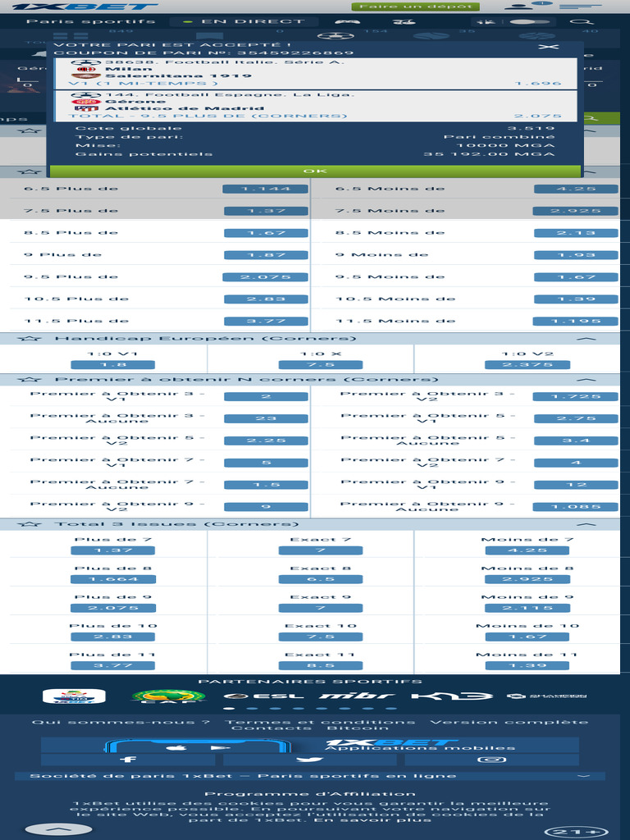The image size is (630, 840).
Task: Open the Apple iOS app download icon
Action: pyautogui.click(x=177, y=747)
